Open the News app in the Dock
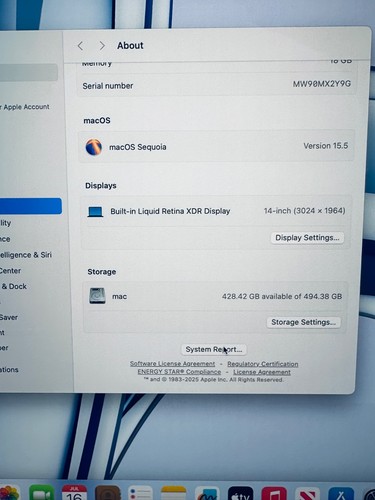The image size is (375, 500). 307,493
